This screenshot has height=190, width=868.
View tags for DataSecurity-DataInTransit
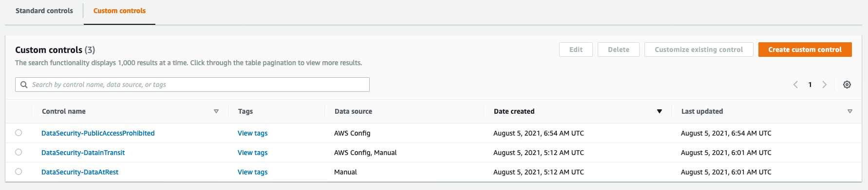253,153
